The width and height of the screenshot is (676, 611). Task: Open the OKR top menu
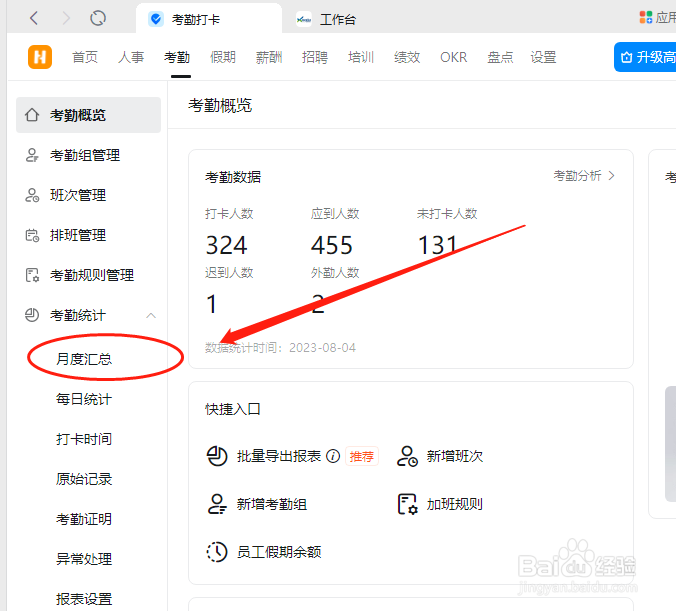(454, 57)
